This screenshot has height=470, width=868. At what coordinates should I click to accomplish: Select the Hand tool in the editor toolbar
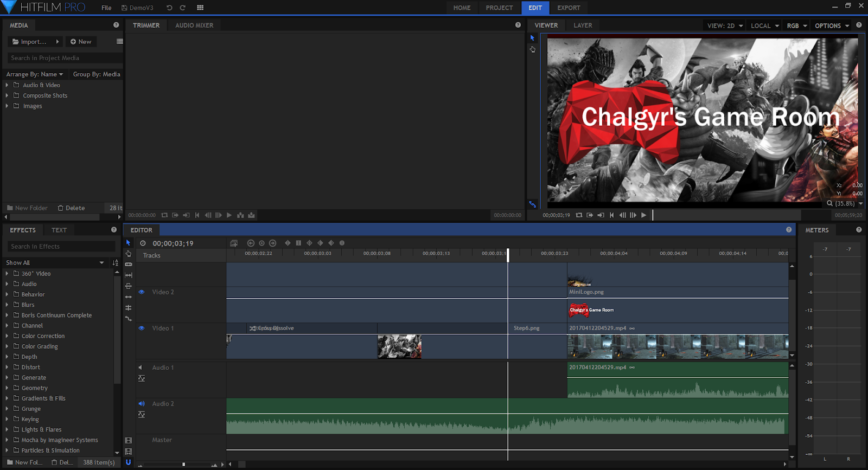tap(129, 254)
